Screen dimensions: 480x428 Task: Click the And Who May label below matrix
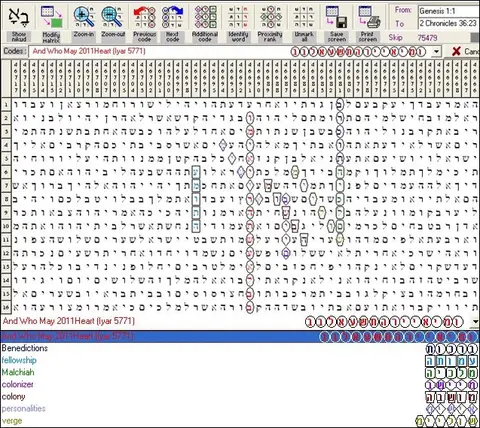click(x=69, y=321)
